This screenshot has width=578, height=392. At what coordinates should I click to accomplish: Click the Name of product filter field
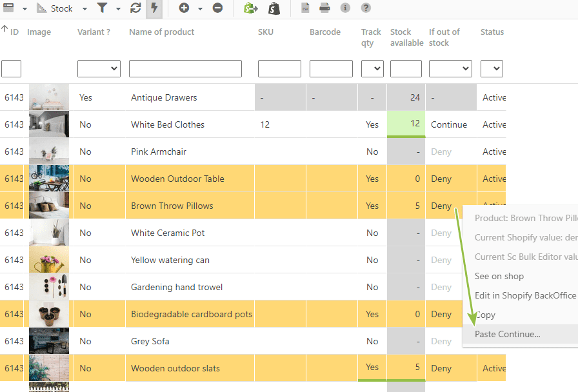click(185, 68)
